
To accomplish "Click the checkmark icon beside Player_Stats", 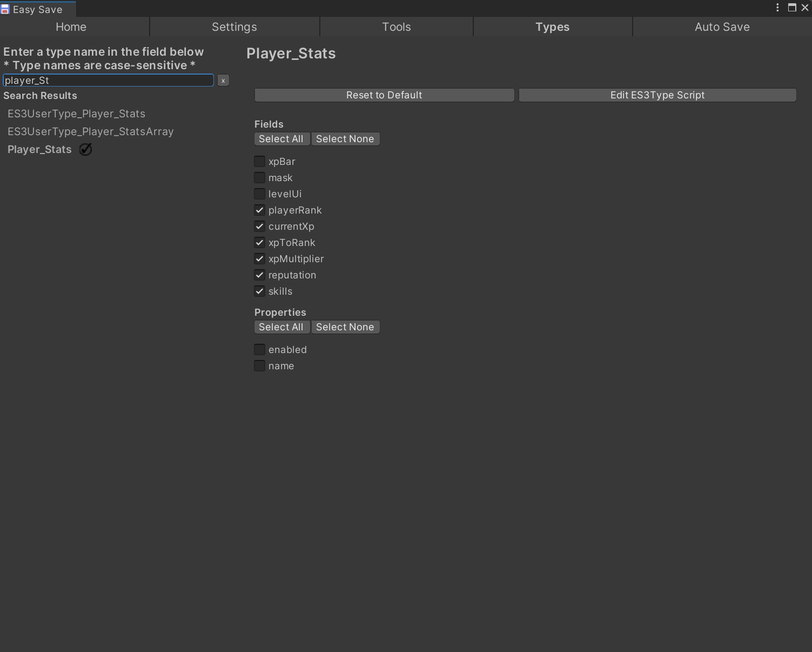I will [85, 149].
